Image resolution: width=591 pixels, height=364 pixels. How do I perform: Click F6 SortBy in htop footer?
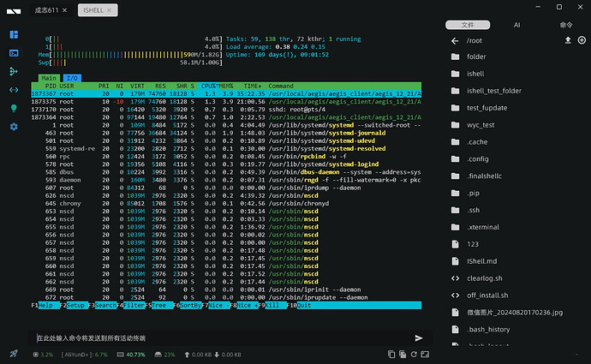click(x=188, y=305)
